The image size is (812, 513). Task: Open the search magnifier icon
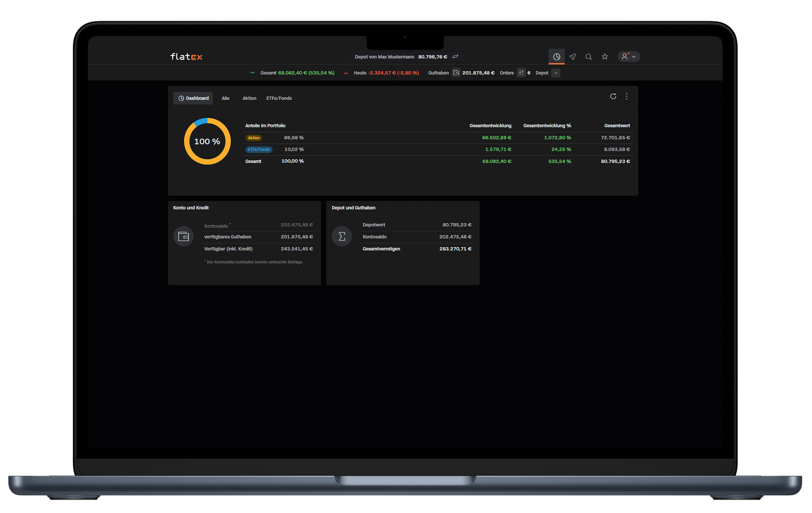pyautogui.click(x=589, y=56)
